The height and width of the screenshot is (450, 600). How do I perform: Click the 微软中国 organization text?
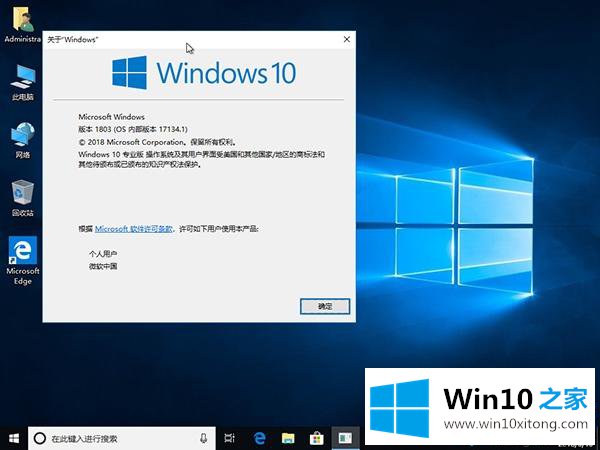(103, 266)
